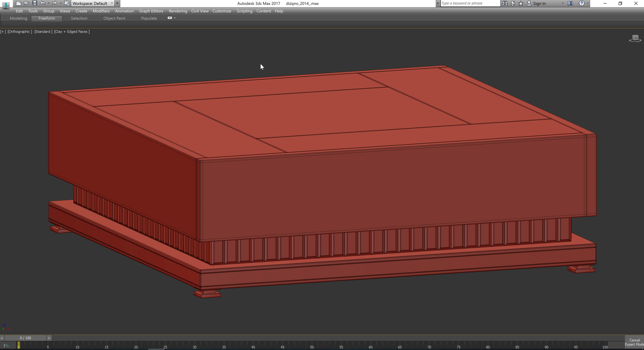Restore down the 3ds Max window
The image size is (644, 350).
(620, 3)
